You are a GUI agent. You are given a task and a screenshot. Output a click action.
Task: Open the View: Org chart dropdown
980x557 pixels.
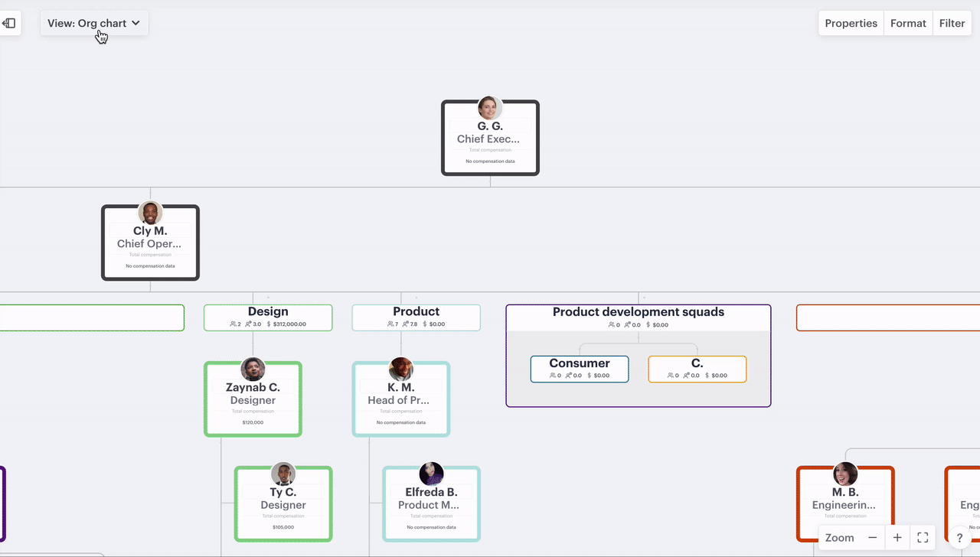[94, 23]
